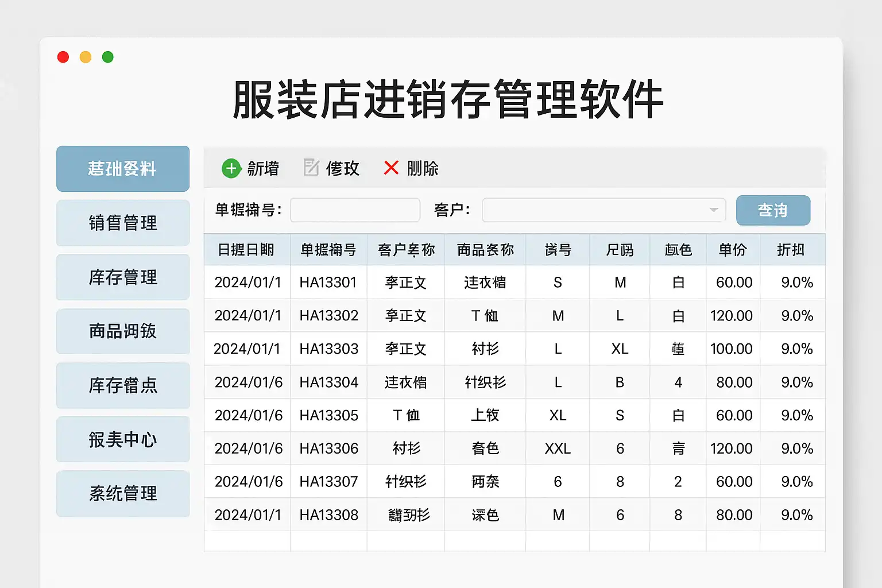882x588 pixels.
Task: Click the yellow minimize window dot
Action: point(86,57)
